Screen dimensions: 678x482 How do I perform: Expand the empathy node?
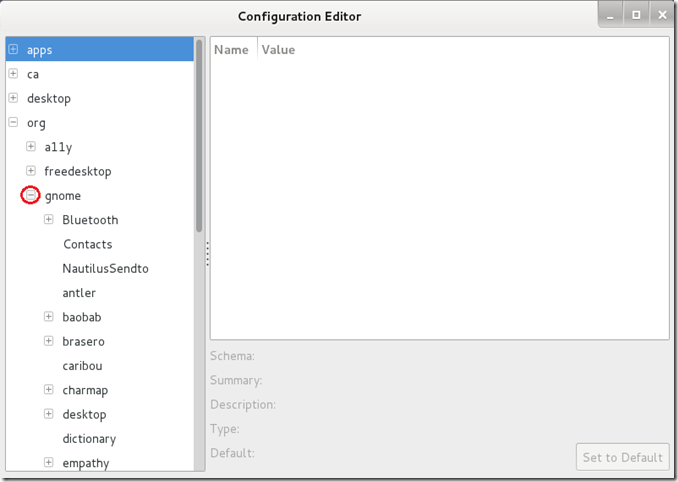[x=48, y=463]
